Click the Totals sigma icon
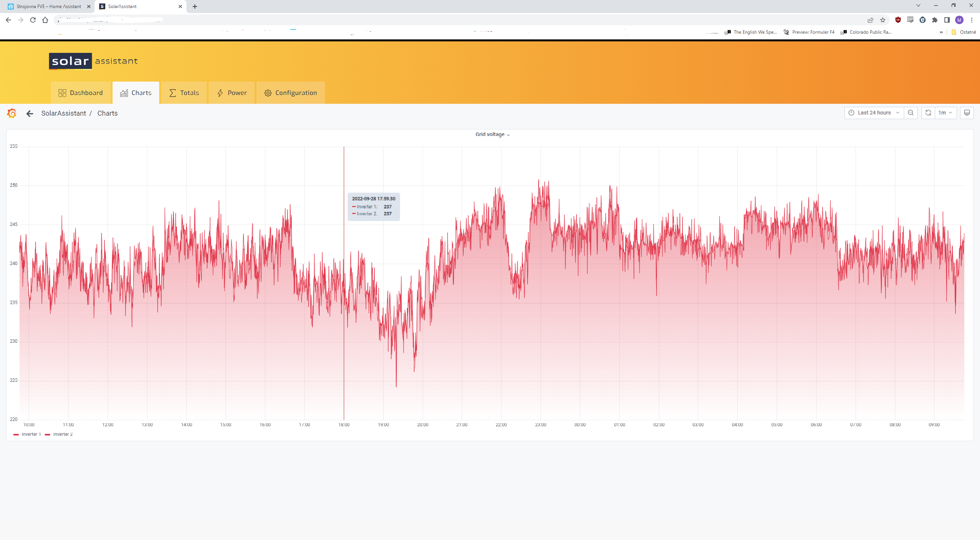980x540 pixels. (173, 93)
